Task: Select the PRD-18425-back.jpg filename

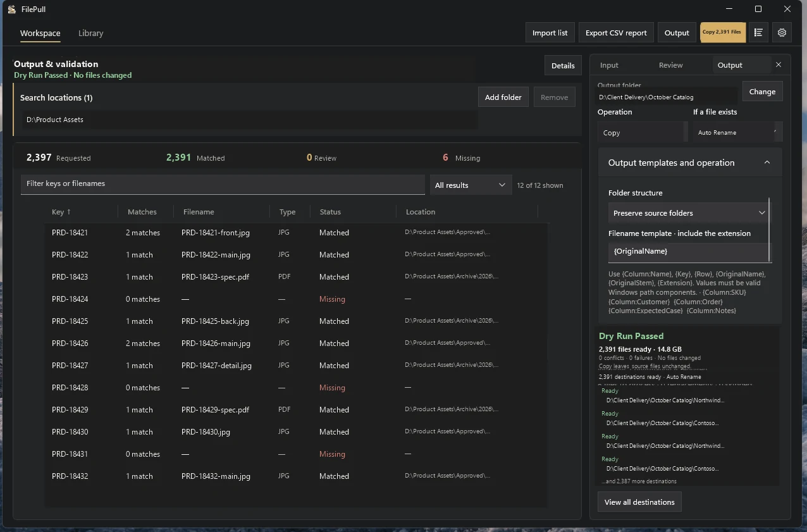Action: [215, 321]
